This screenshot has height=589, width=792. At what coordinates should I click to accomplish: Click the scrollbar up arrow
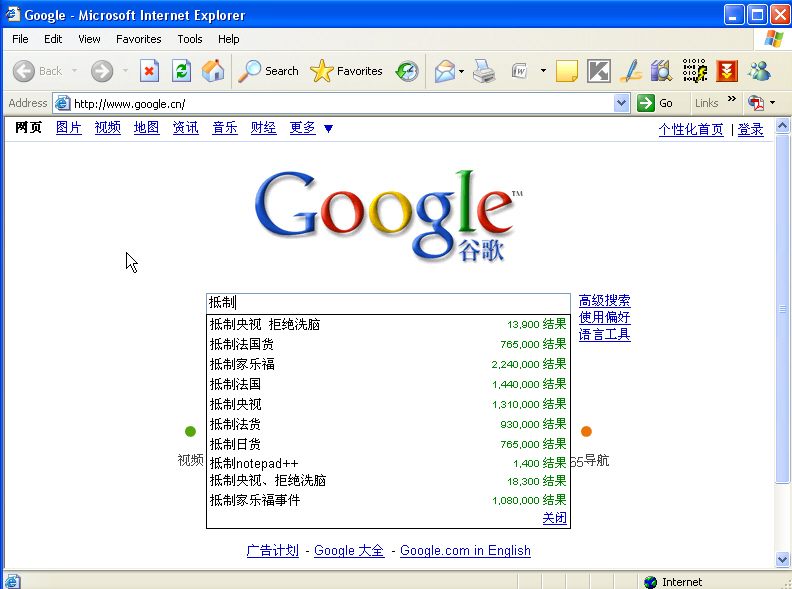[782, 125]
